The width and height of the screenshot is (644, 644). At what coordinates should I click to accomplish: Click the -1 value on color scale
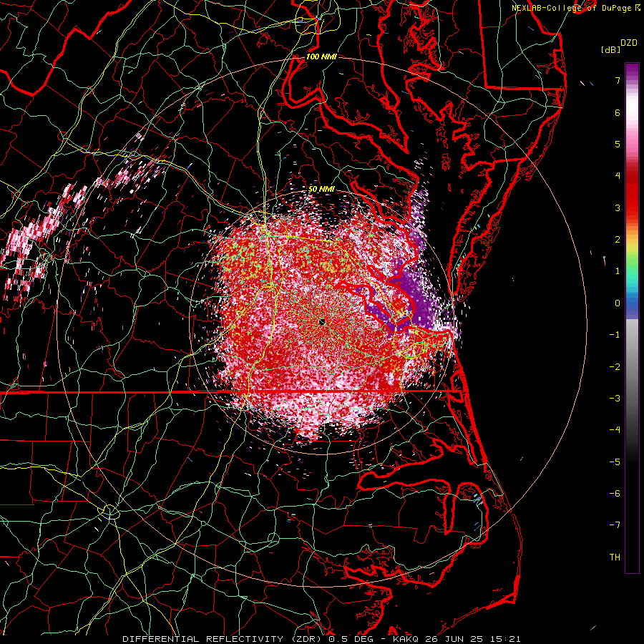coord(615,335)
